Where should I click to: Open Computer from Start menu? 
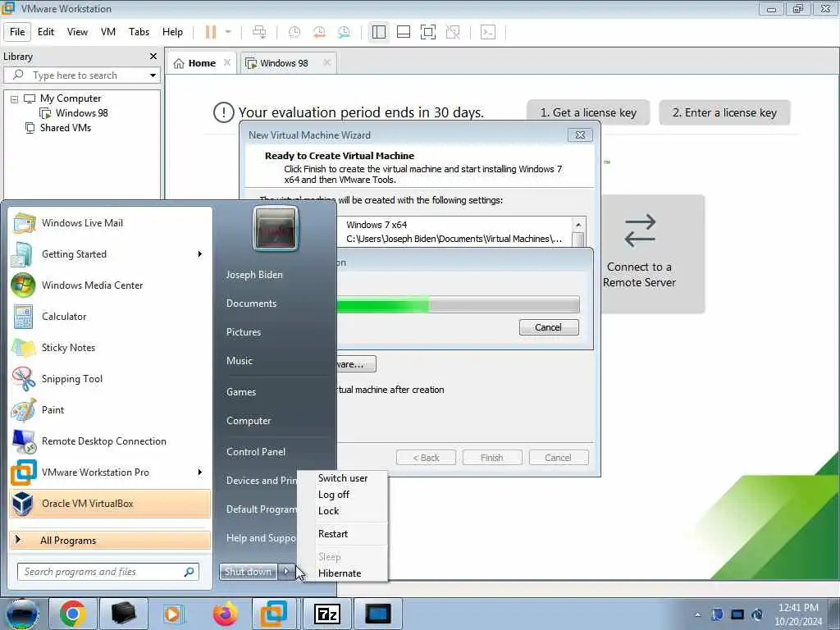point(249,421)
